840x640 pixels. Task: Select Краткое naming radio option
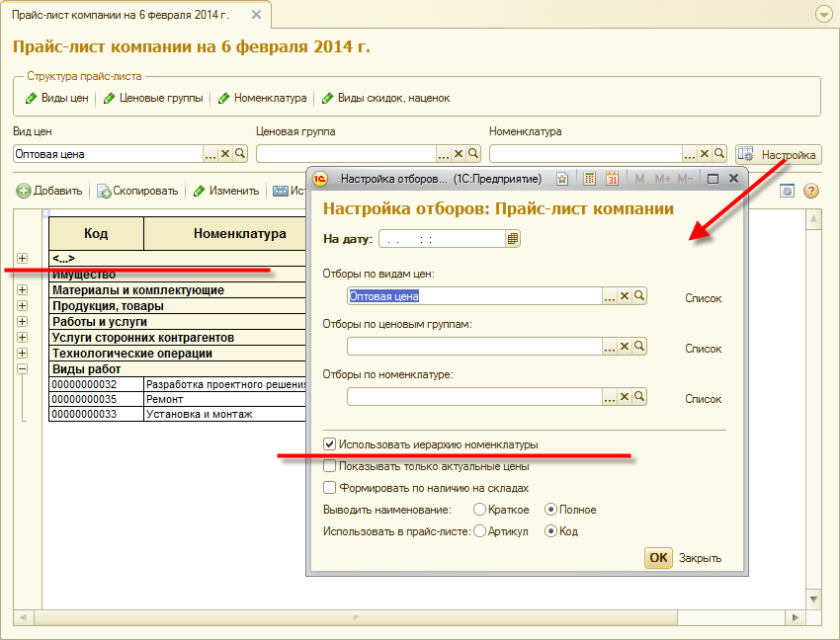click(480, 510)
